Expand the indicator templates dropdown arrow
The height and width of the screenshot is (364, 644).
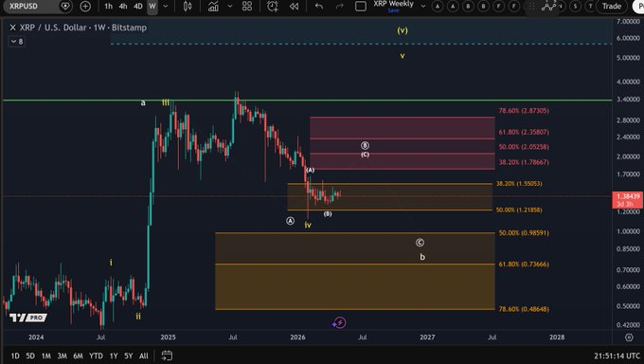click(230, 7)
